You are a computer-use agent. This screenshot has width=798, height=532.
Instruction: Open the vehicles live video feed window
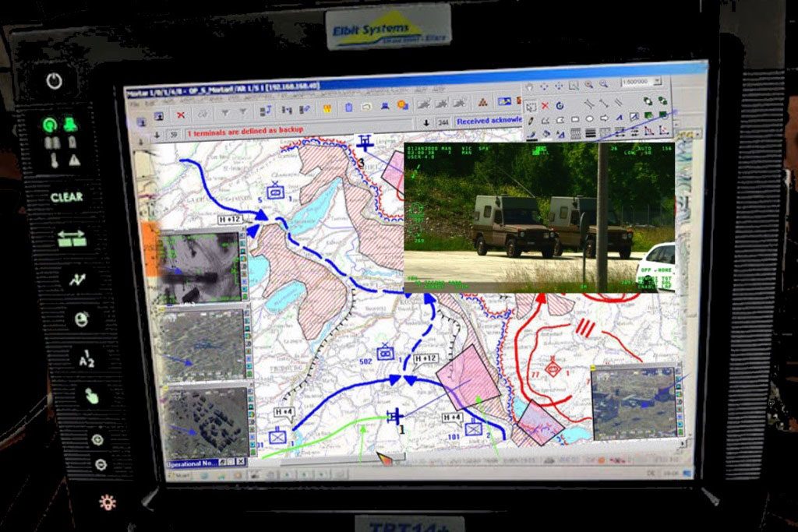(538, 218)
